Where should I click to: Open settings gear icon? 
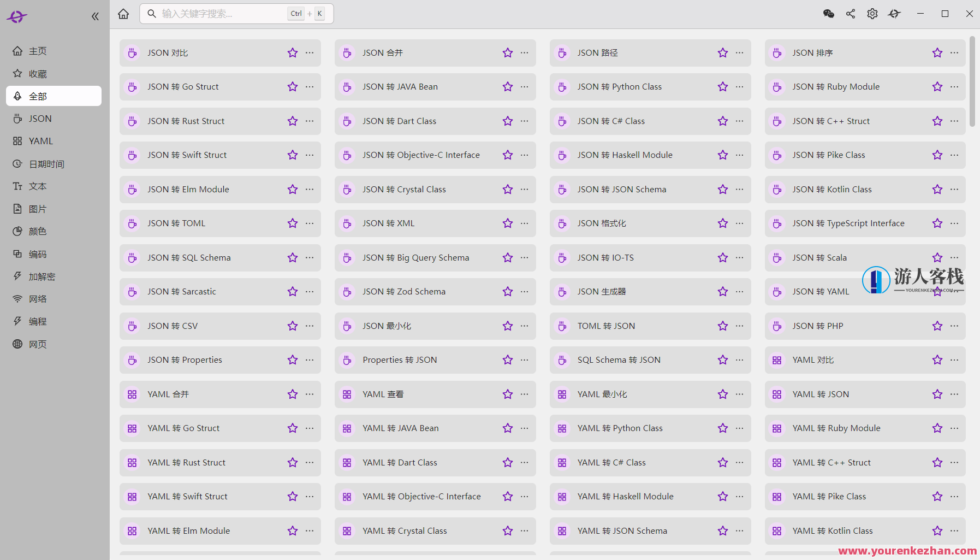pos(872,14)
